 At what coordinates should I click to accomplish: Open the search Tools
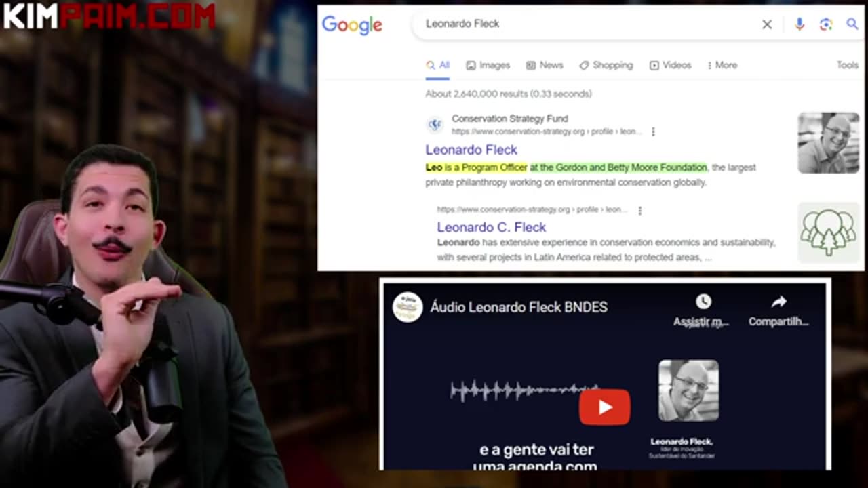pyautogui.click(x=848, y=65)
